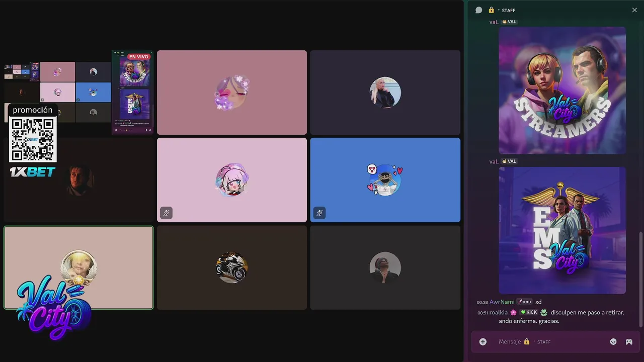Screen dimensions: 644x362
Task: Close the STAFF chat panel
Action: pyautogui.click(x=634, y=10)
